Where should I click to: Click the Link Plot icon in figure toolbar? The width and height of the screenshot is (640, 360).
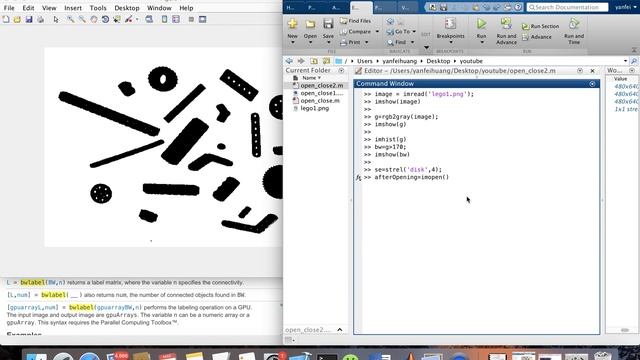coord(149,19)
